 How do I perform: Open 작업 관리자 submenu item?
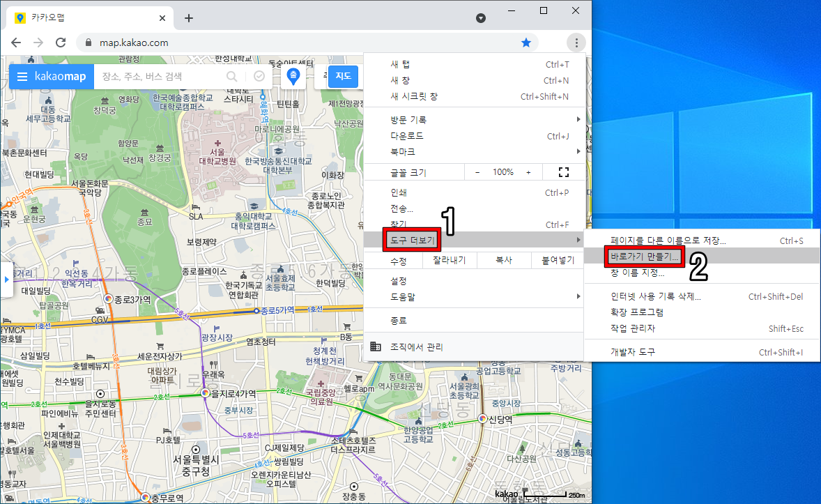point(702,328)
